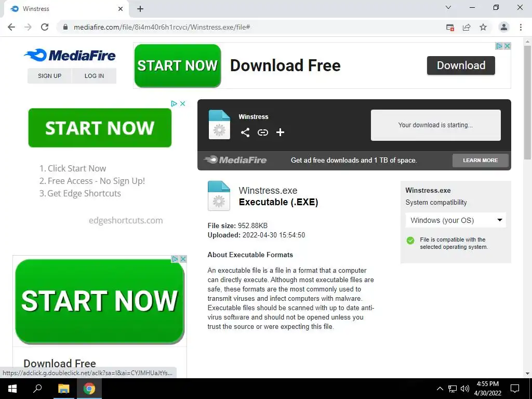The image size is (532, 399).
Task: Click the LOG IN button
Action: click(95, 76)
